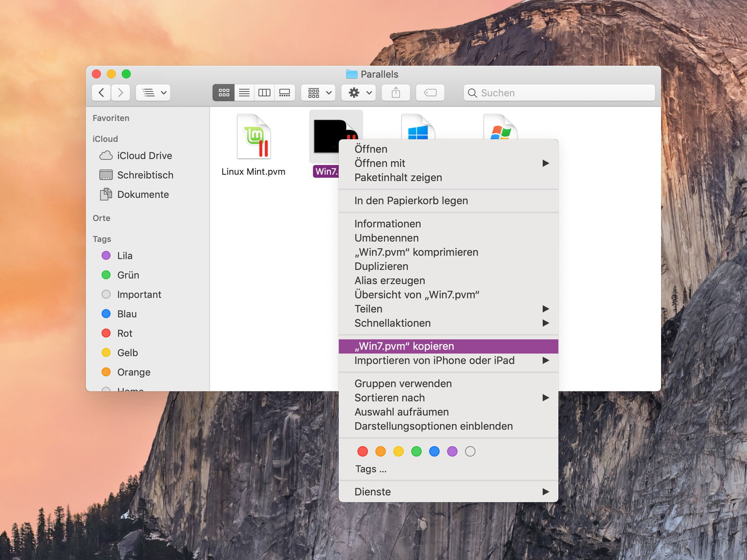
Task: Focus the Suchen search field
Action: tap(559, 92)
